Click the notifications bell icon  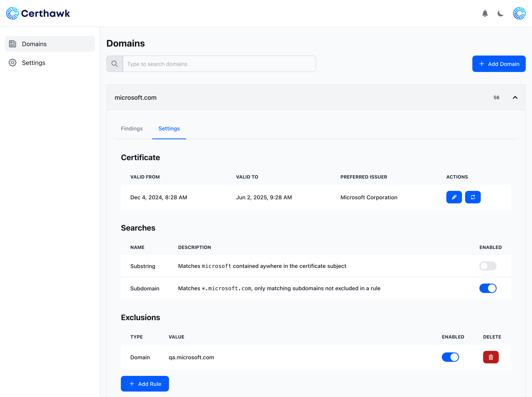click(x=485, y=13)
